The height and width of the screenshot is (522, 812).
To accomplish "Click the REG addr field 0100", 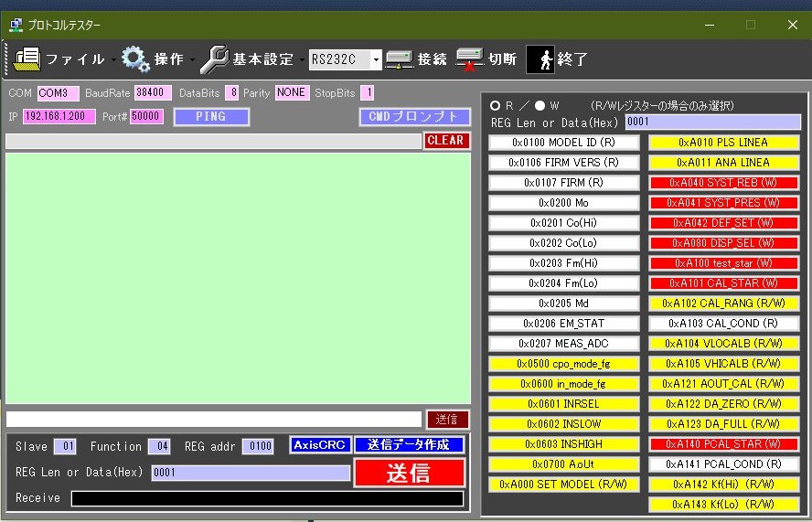I will [258, 447].
